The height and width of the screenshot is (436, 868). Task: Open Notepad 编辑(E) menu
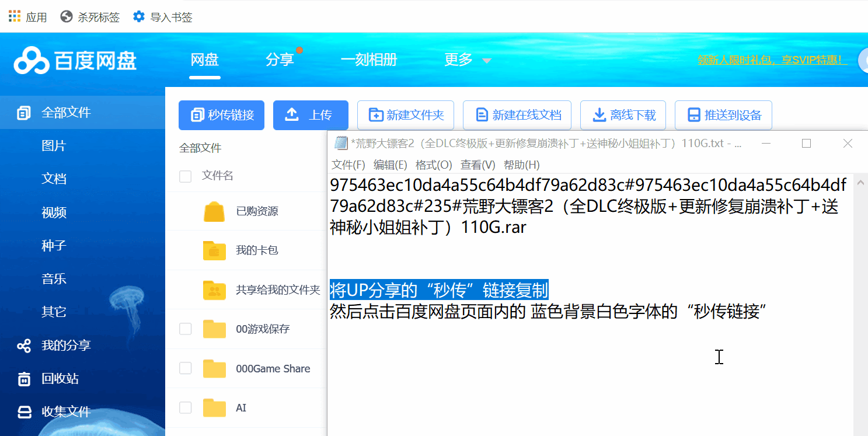click(391, 165)
